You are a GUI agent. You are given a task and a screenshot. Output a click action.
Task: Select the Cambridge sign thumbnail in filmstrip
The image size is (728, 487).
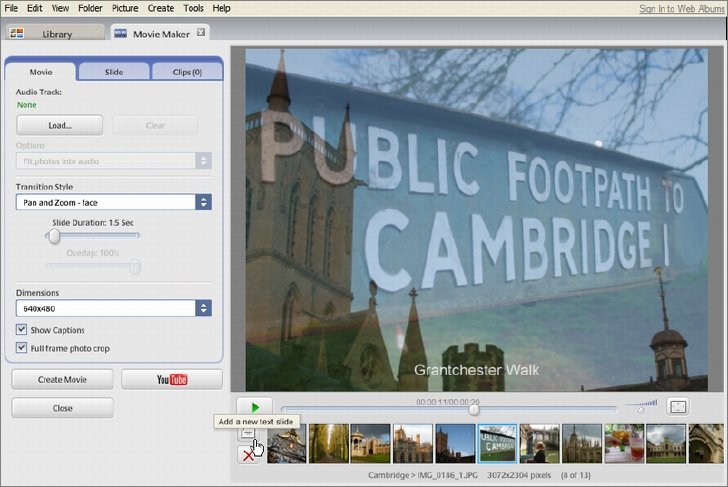(x=497, y=443)
